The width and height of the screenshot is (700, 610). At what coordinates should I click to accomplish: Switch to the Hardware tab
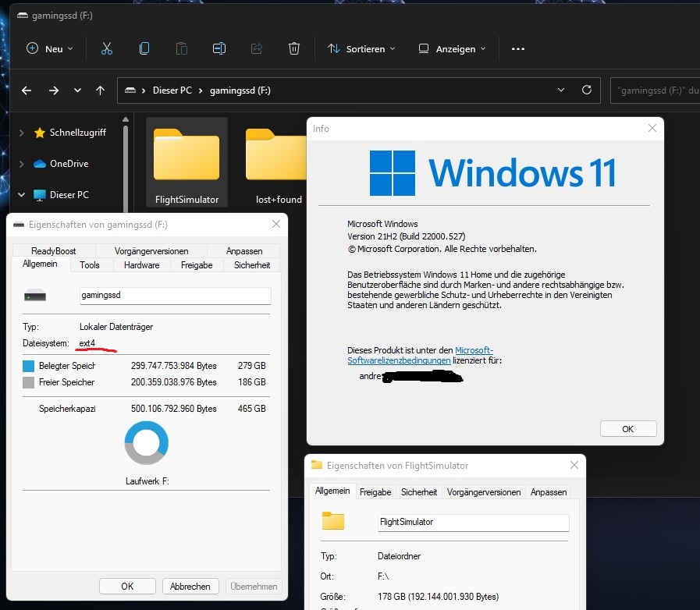tap(141, 265)
